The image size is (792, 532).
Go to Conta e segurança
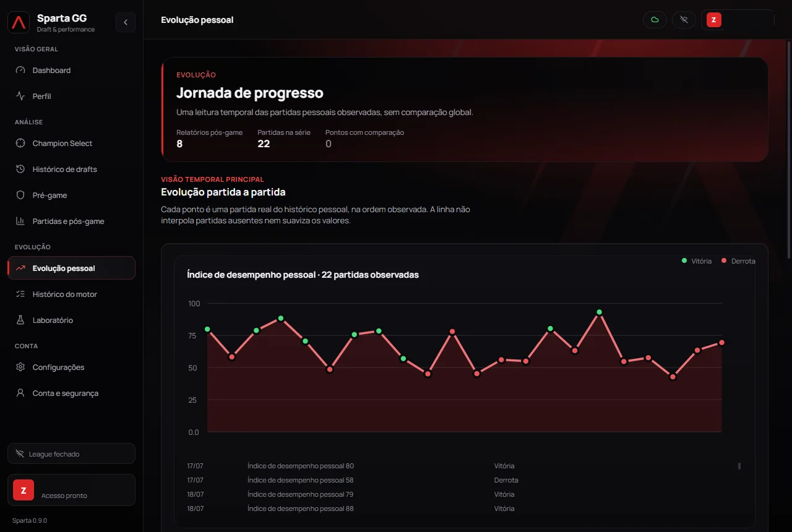click(71, 393)
